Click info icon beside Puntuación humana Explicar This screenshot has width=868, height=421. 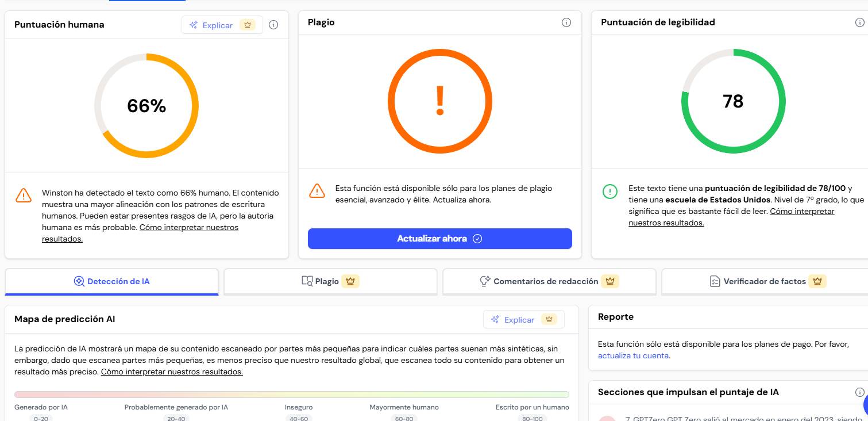coord(273,25)
